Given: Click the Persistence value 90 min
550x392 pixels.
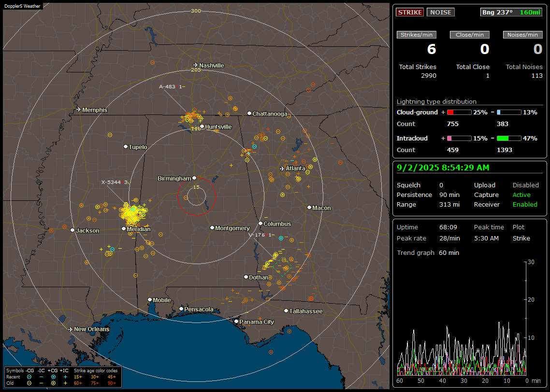Looking at the screenshot, I should pos(449,195).
